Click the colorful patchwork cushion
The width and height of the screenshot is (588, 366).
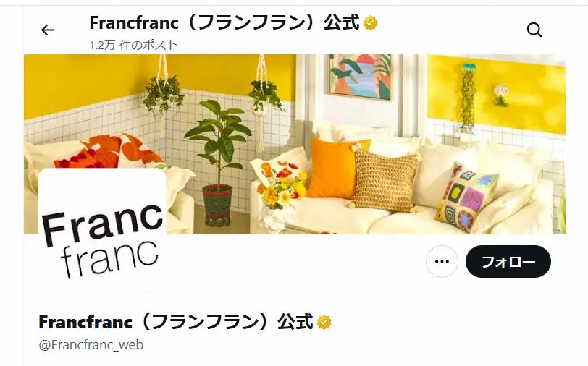coord(466,197)
